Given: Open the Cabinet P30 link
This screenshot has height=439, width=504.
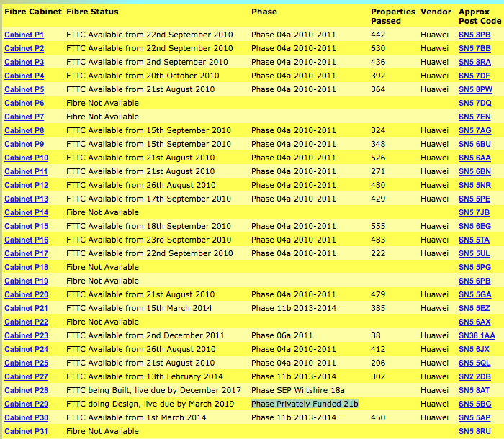Looking at the screenshot, I should [27, 417].
